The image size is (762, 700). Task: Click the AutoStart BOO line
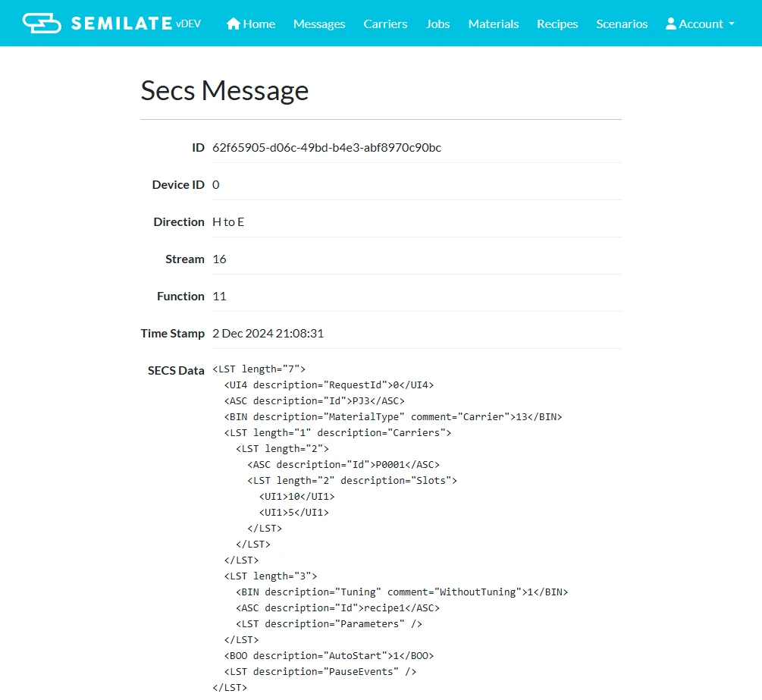pyautogui.click(x=329, y=656)
